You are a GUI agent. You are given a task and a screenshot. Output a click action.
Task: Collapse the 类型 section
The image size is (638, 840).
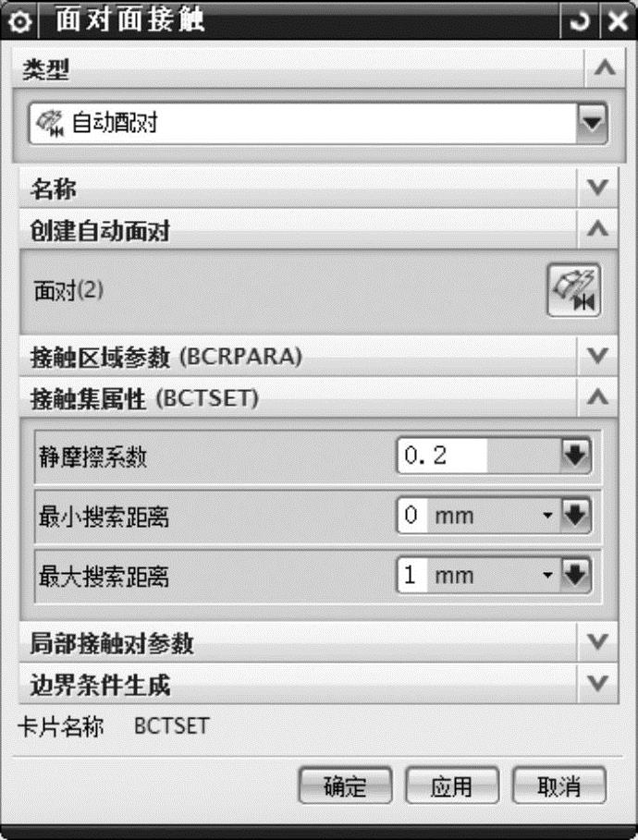pos(603,68)
